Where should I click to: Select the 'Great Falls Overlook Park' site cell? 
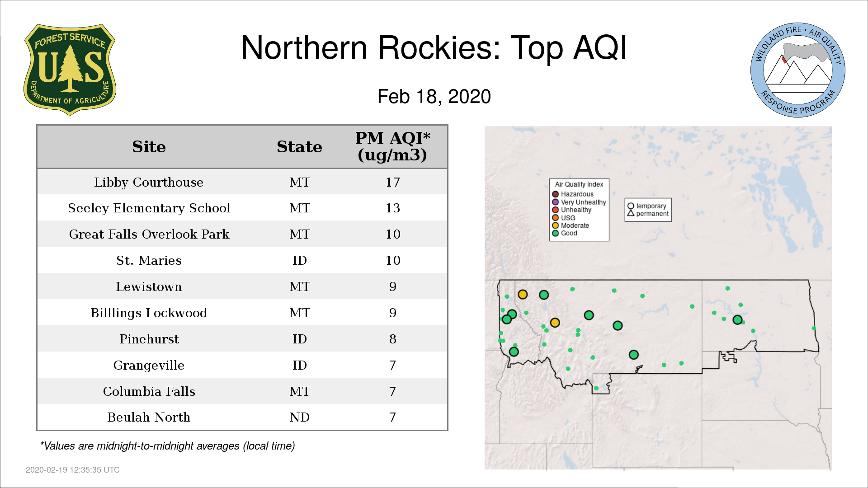[149, 234]
